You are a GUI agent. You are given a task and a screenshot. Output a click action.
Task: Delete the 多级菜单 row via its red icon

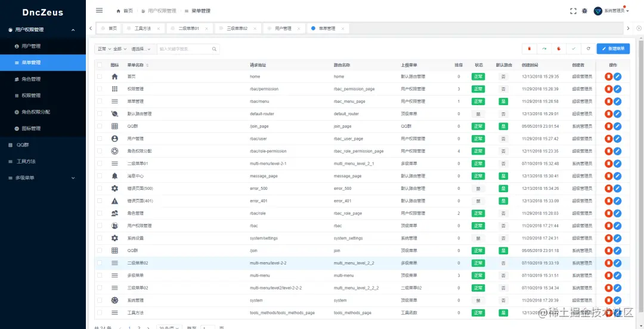tap(609, 275)
